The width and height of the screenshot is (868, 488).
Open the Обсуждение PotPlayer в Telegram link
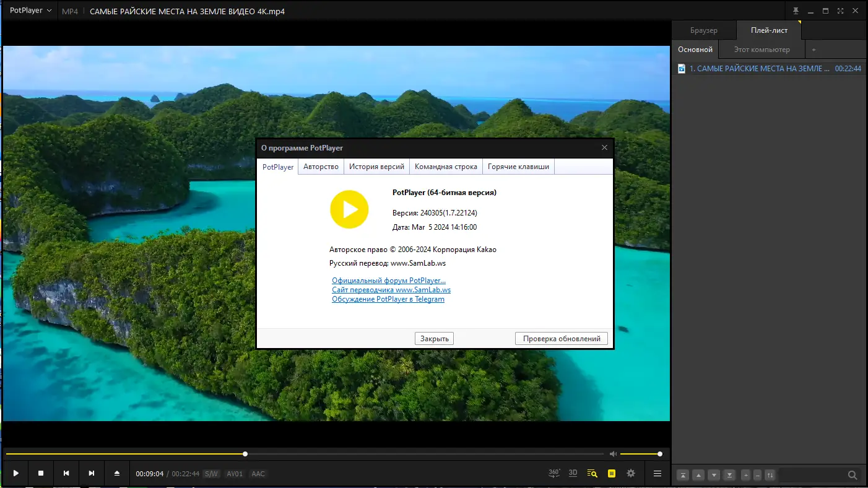click(388, 299)
